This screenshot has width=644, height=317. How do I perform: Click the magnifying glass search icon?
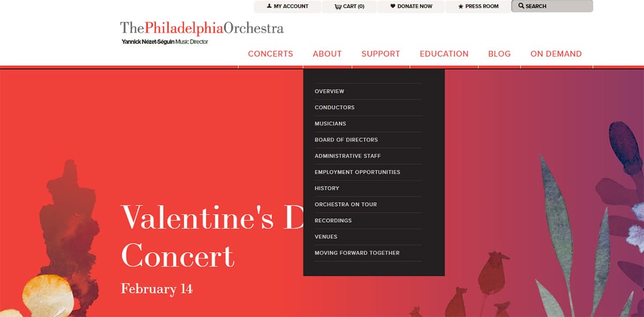(x=521, y=6)
